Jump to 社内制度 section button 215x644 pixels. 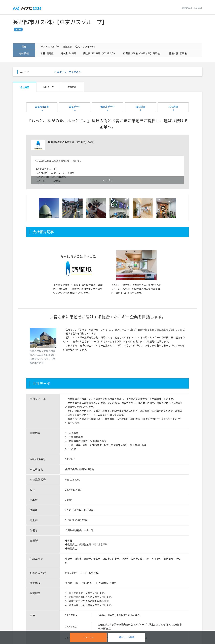[x=140, y=108]
